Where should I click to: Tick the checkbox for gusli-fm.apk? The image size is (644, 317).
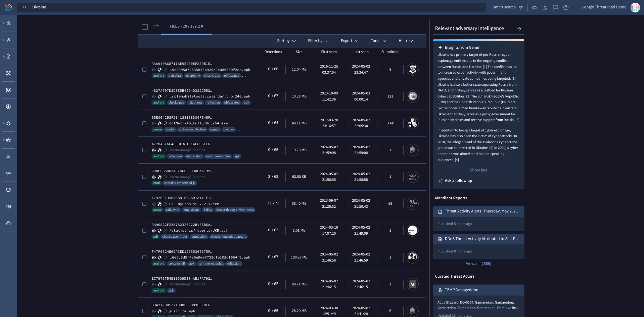(145, 311)
